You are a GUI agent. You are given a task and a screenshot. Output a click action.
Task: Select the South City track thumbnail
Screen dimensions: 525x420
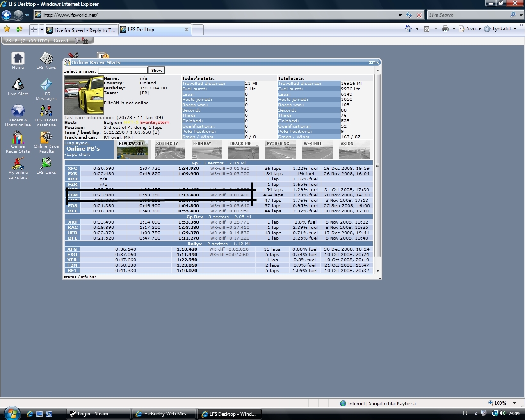[x=169, y=150]
